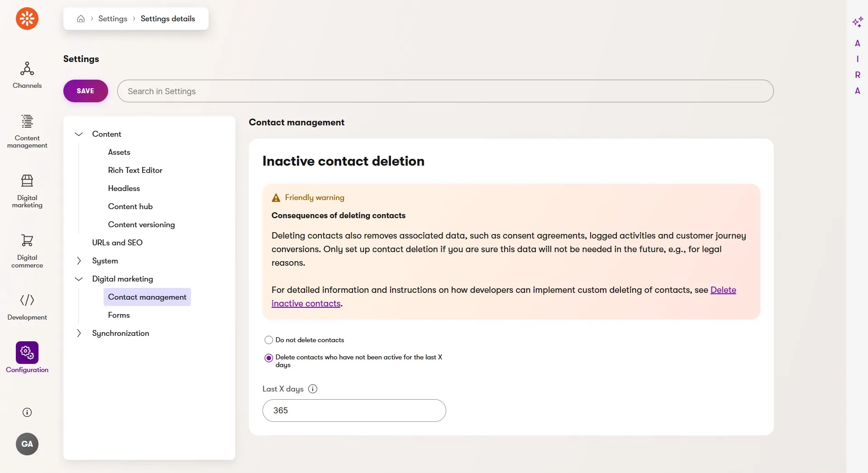
Task: Open the AIRA assistant sparkle icon
Action: click(x=857, y=22)
